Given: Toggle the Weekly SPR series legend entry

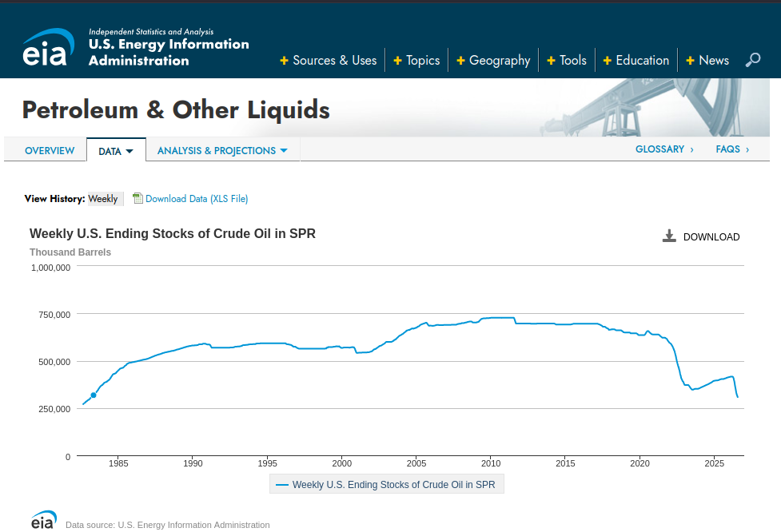Looking at the screenshot, I should pyautogui.click(x=387, y=484).
